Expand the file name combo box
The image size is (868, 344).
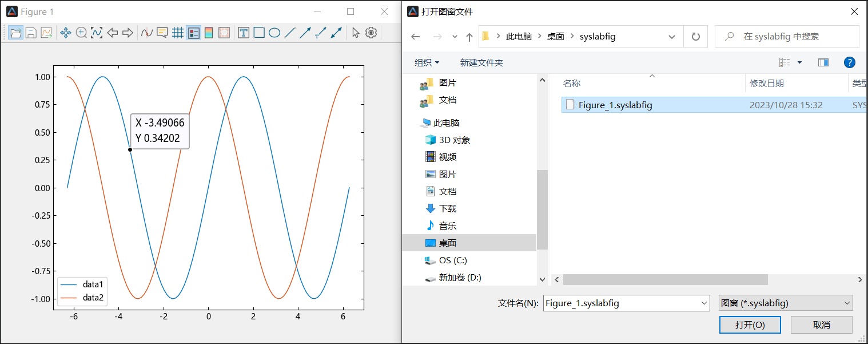click(704, 303)
